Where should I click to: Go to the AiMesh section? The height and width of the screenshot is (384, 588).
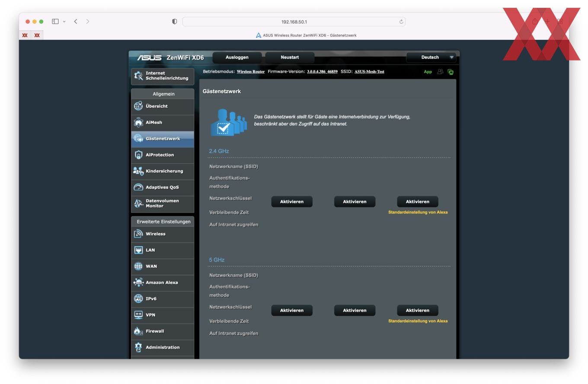click(163, 123)
